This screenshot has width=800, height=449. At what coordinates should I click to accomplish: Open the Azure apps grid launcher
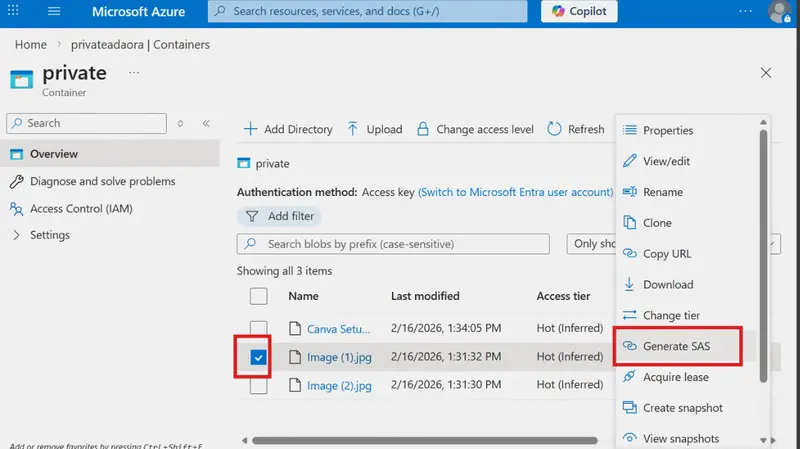point(13,10)
